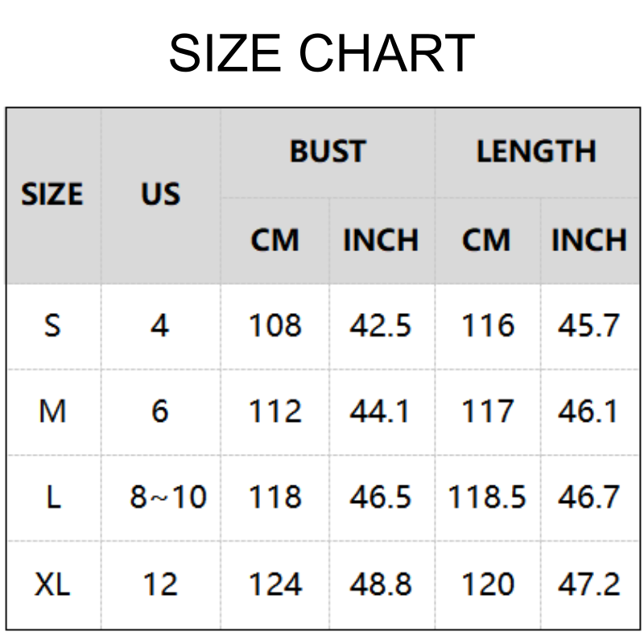The height and width of the screenshot is (644, 644).
Task: Click bust value 48.8 inch
Action: pos(381,584)
